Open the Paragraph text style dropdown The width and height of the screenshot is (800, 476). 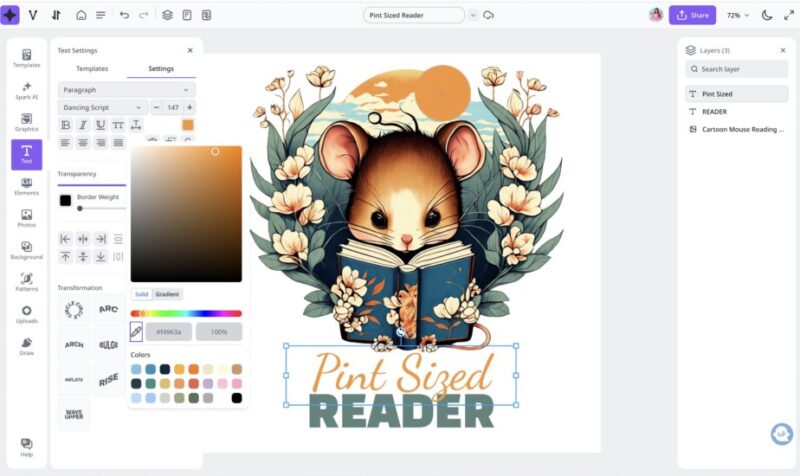tap(126, 90)
